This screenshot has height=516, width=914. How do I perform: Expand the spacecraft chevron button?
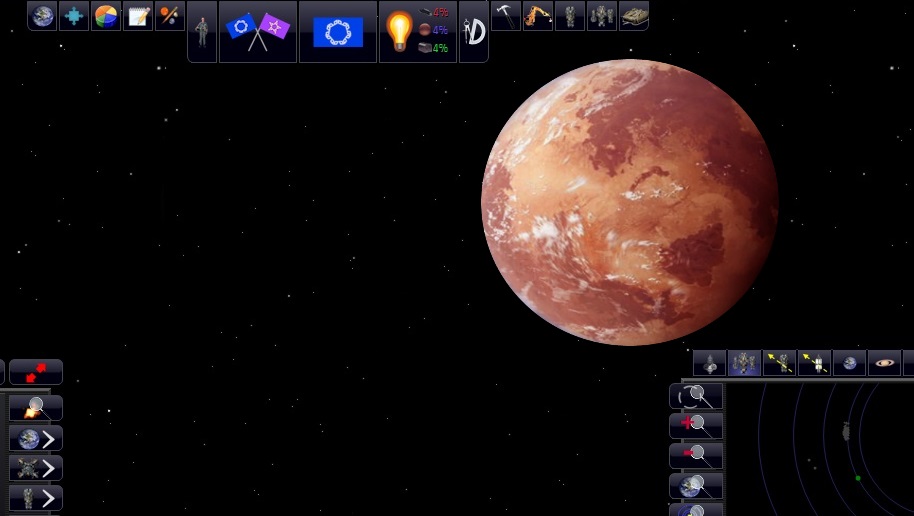click(36, 499)
